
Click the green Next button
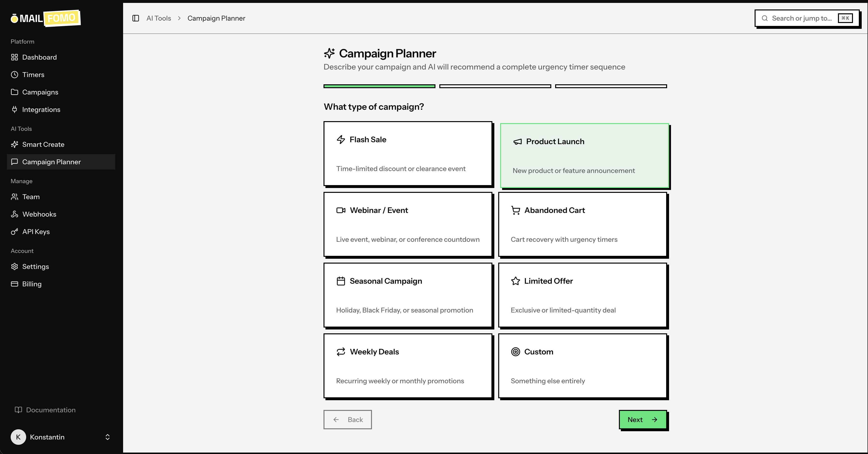click(x=643, y=420)
